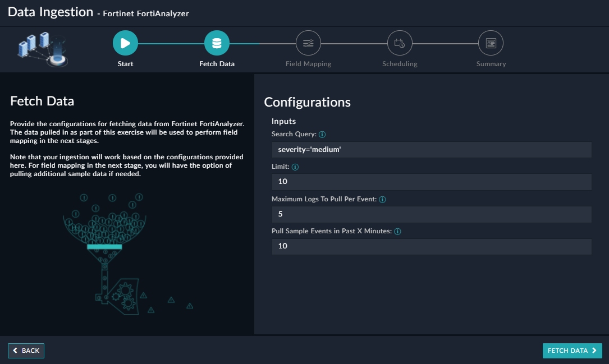This screenshot has height=364, width=609.
Task: Select the Pull Sample Events minutes field
Action: pyautogui.click(x=431, y=246)
